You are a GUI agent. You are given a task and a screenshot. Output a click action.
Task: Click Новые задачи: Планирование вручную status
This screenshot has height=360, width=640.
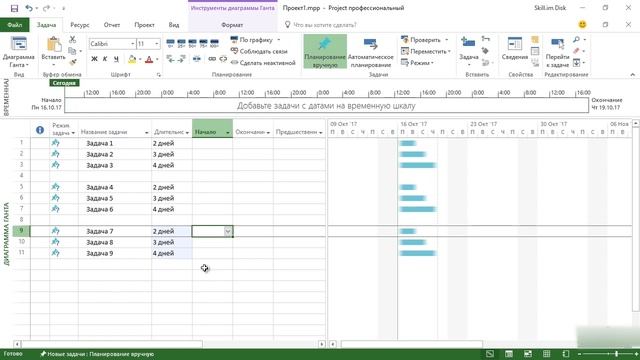click(x=97, y=354)
